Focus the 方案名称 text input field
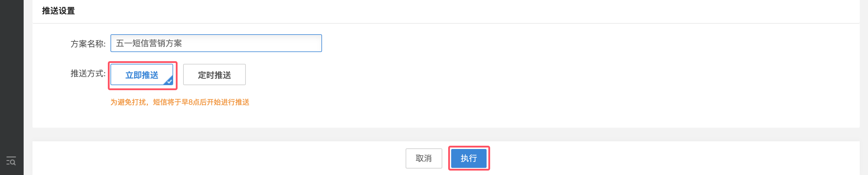The image size is (868, 175). point(216,43)
